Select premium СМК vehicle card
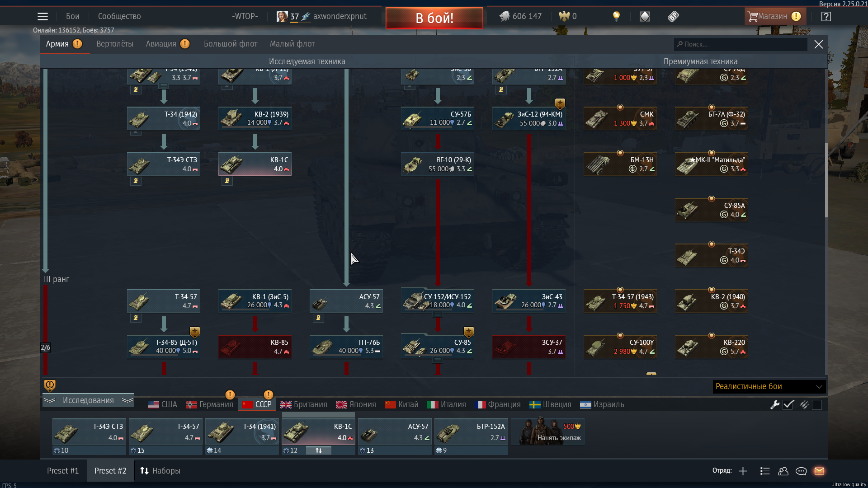The image size is (868, 488). pyautogui.click(x=620, y=118)
